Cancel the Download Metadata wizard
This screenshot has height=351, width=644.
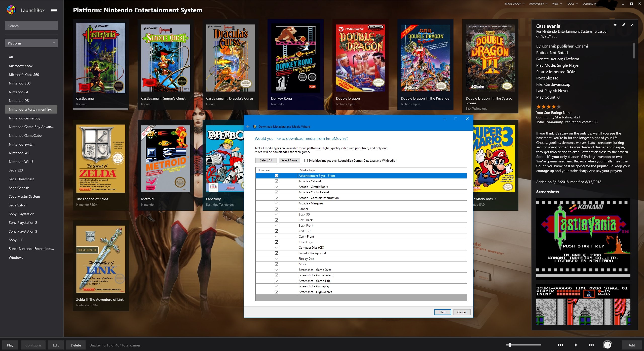pyautogui.click(x=462, y=312)
